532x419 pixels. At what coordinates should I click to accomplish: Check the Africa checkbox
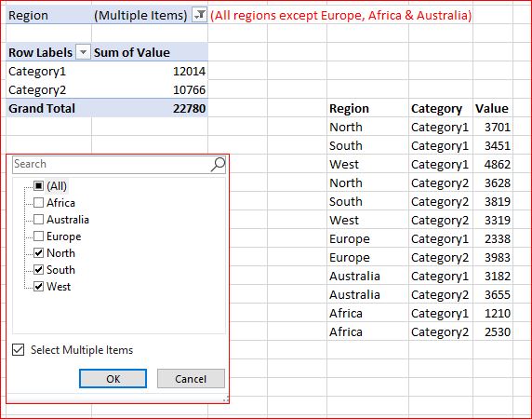38,203
